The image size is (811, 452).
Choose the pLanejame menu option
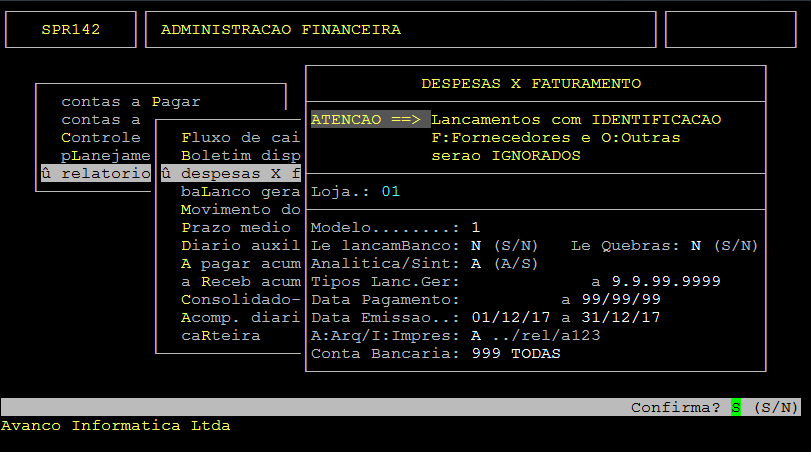(x=105, y=155)
